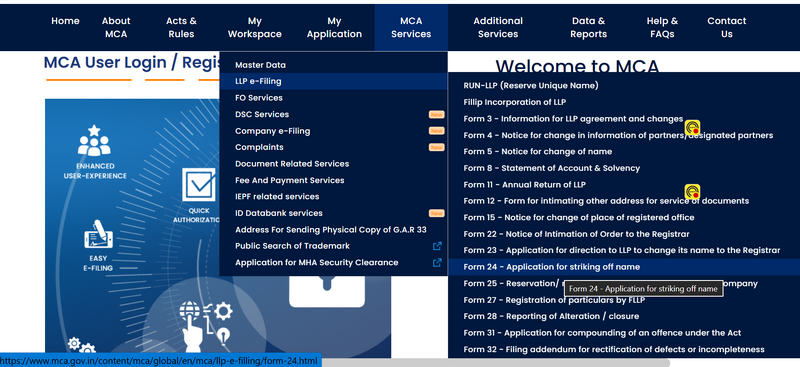The width and height of the screenshot is (800, 367).
Task: Click the small gears icon at banner bottom
Action: pyautogui.click(x=82, y=346)
